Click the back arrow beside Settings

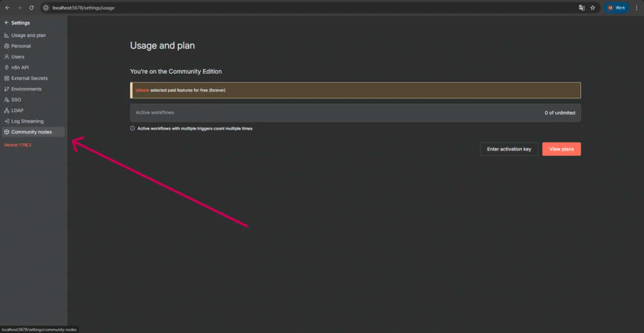click(6, 23)
